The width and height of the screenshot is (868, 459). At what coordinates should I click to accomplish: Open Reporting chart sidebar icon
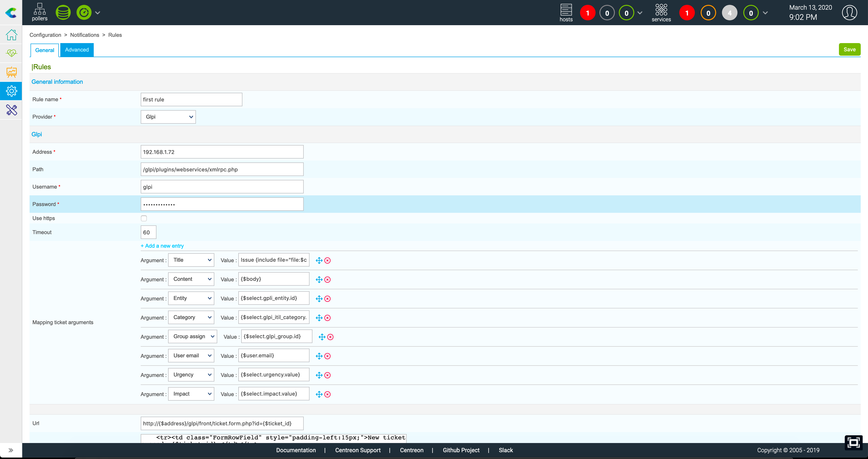click(11, 72)
